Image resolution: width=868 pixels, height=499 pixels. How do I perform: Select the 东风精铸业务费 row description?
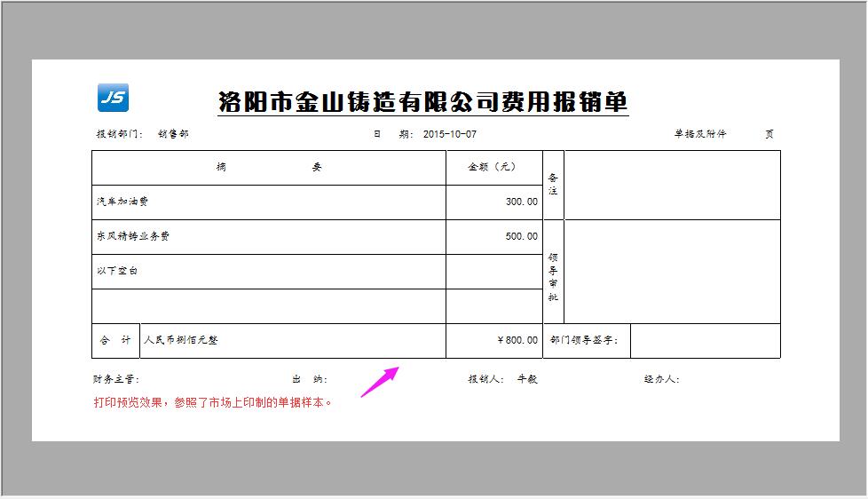coord(133,236)
